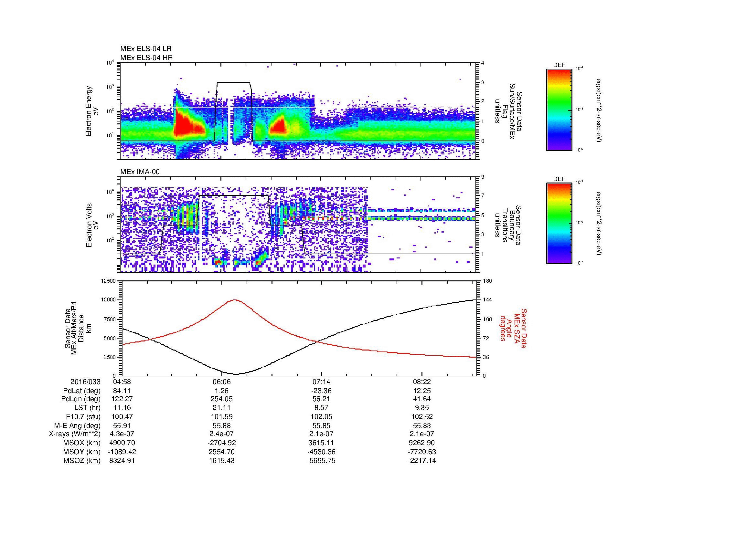This screenshot has height=534, width=756.
Task: Click the MEx Alt/Mars/Pd Distance axis label
Action: 78,328
